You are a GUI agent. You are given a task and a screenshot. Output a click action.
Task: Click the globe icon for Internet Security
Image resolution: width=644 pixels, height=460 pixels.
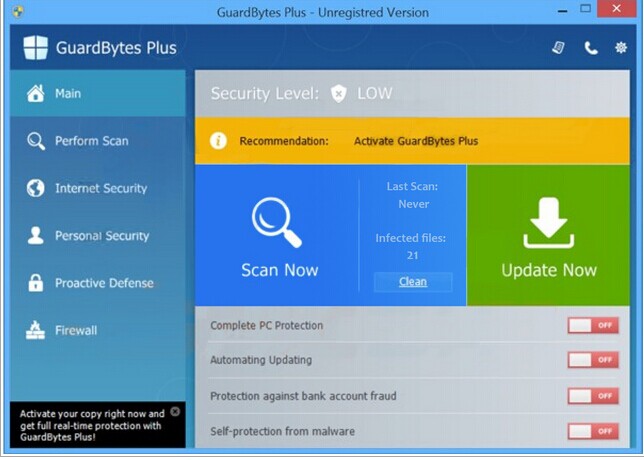pyautogui.click(x=36, y=188)
